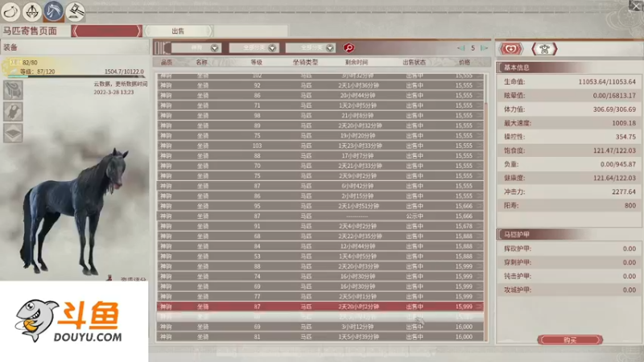Sort by 剩余时间 column header
The image size is (644, 362).
(357, 63)
